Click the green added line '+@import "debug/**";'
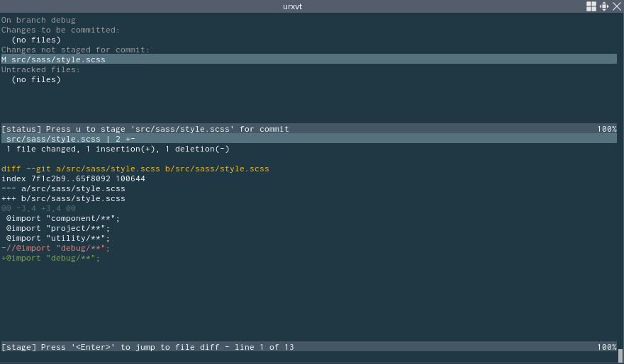This screenshot has height=364, width=624. [51, 258]
